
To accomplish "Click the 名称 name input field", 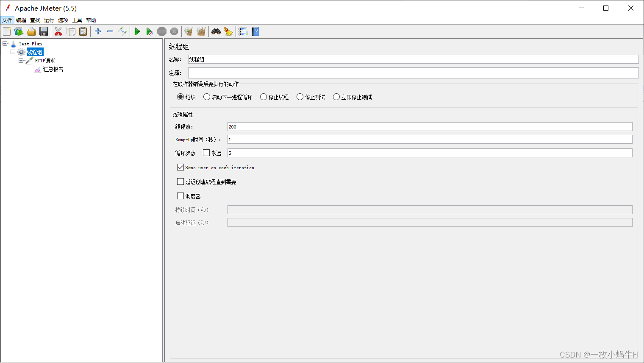I will pos(413,59).
